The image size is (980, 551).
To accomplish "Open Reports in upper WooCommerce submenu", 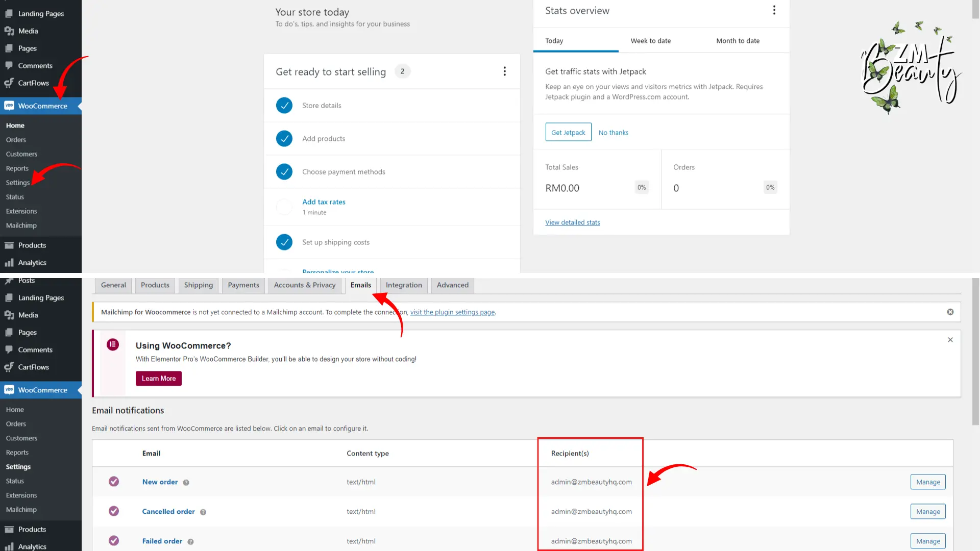I will click(x=17, y=168).
